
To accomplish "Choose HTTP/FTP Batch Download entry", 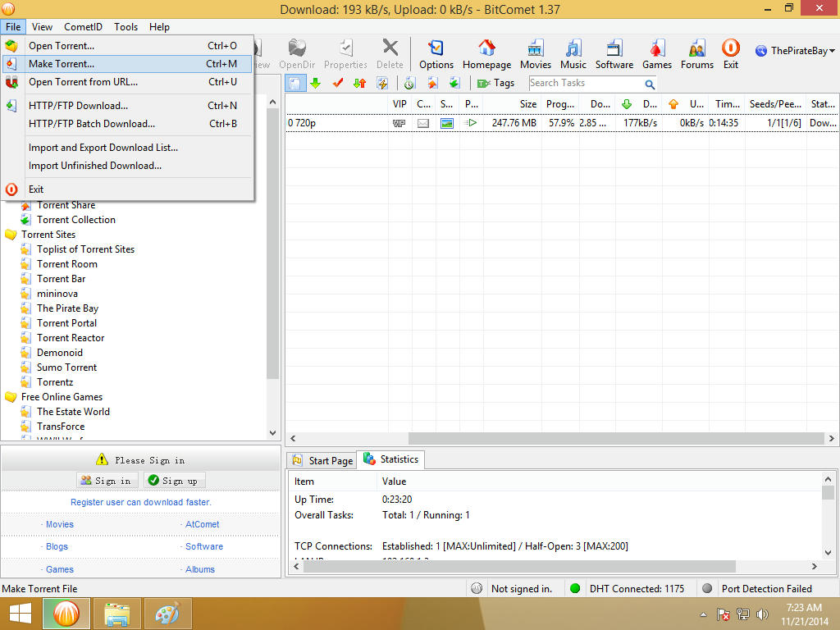I will pyautogui.click(x=127, y=124).
